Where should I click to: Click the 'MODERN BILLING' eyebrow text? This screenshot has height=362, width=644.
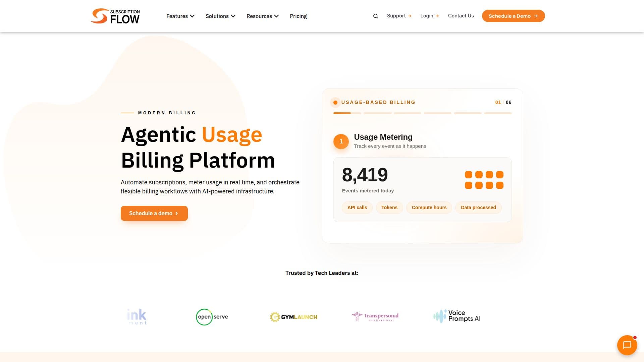coord(167,113)
